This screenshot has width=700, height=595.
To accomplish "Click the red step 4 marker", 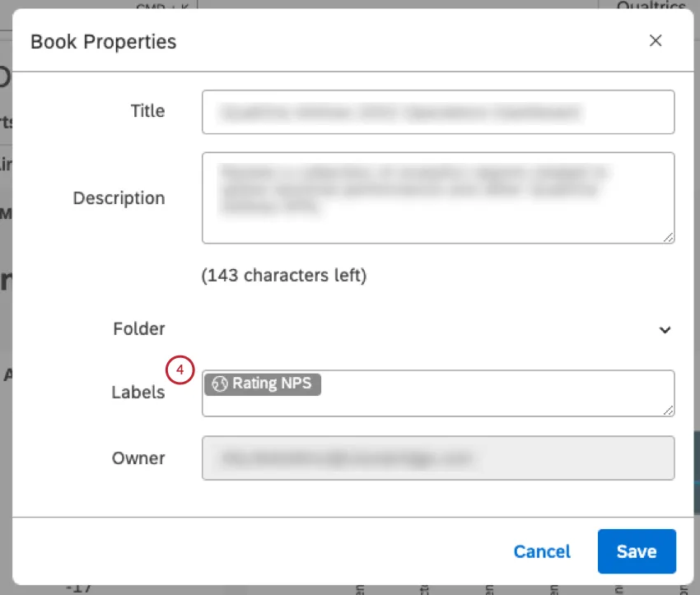I will click(x=179, y=370).
